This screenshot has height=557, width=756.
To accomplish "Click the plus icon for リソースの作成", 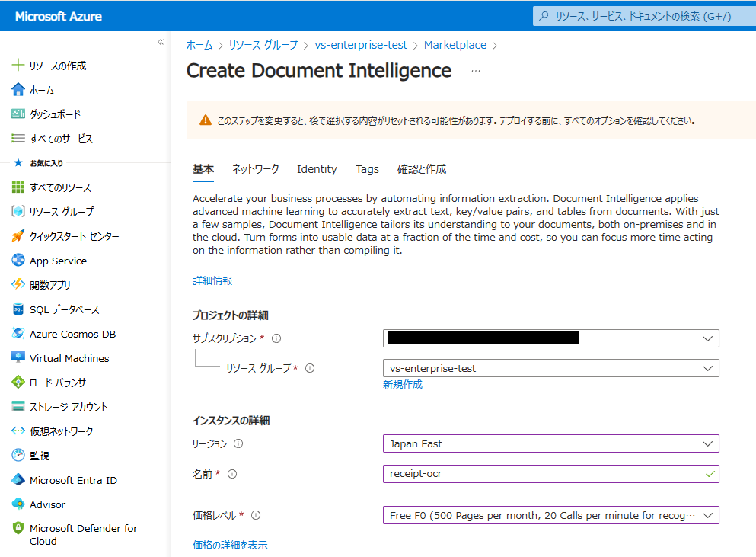I will pos(18,66).
